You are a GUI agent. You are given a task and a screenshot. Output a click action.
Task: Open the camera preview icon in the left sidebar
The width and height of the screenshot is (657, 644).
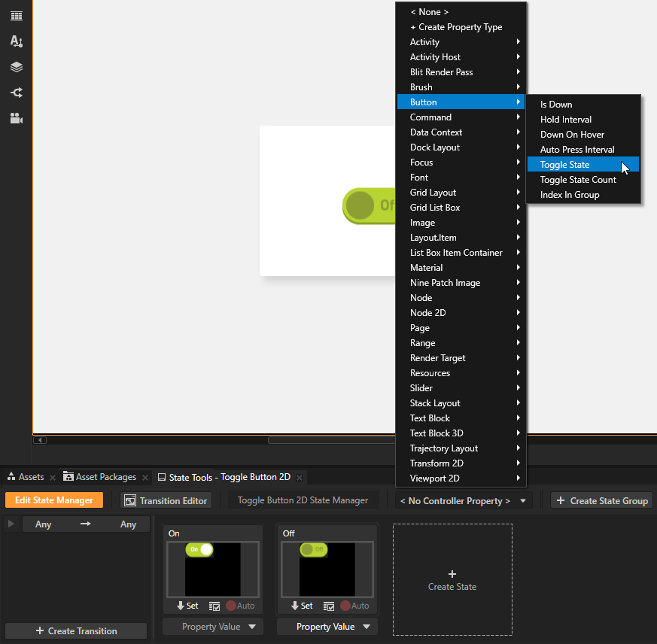click(16, 117)
